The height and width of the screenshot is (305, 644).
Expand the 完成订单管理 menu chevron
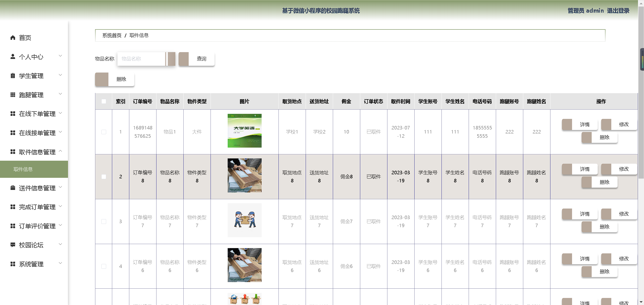(x=60, y=206)
